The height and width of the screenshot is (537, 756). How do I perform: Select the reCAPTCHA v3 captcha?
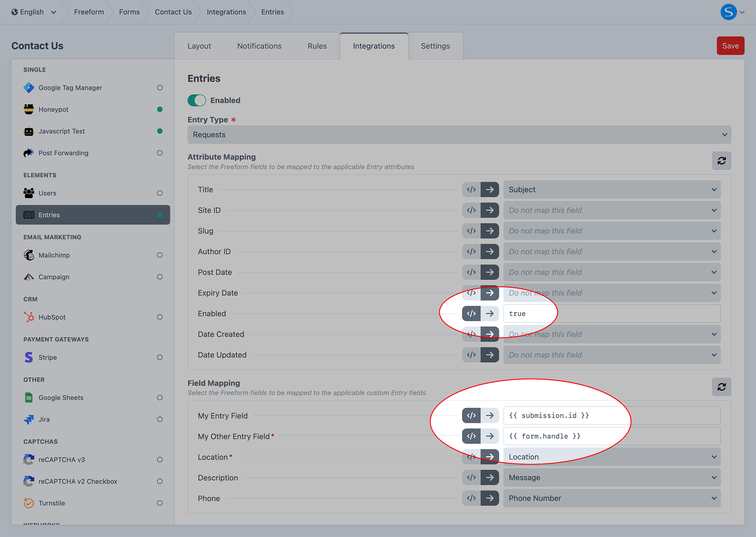(62, 459)
